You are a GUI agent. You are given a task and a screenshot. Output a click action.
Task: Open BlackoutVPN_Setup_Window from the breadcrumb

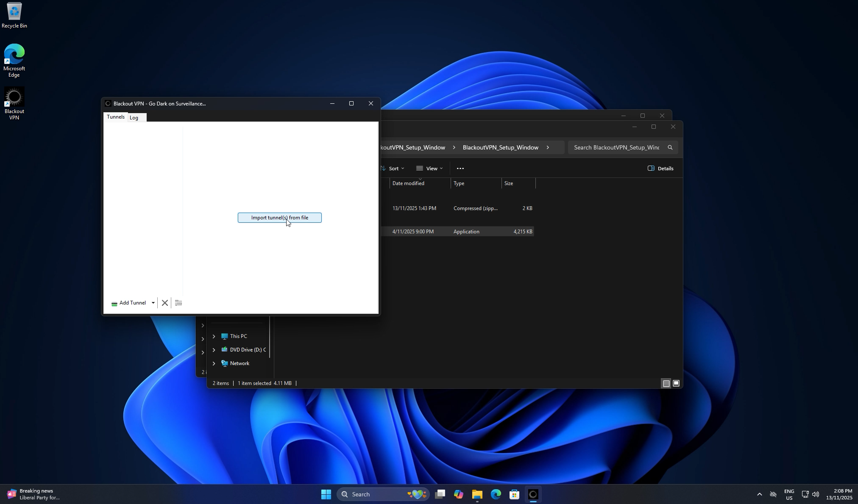[500, 147]
